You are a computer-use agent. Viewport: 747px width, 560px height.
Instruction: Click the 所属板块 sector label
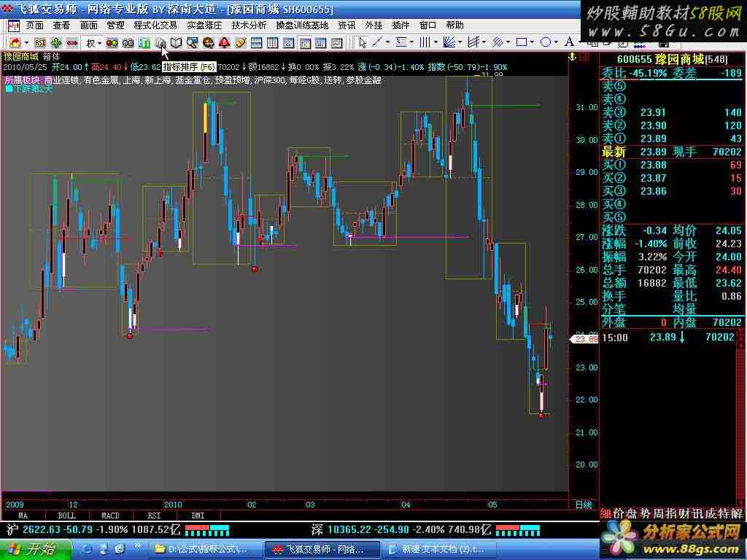click(23, 80)
